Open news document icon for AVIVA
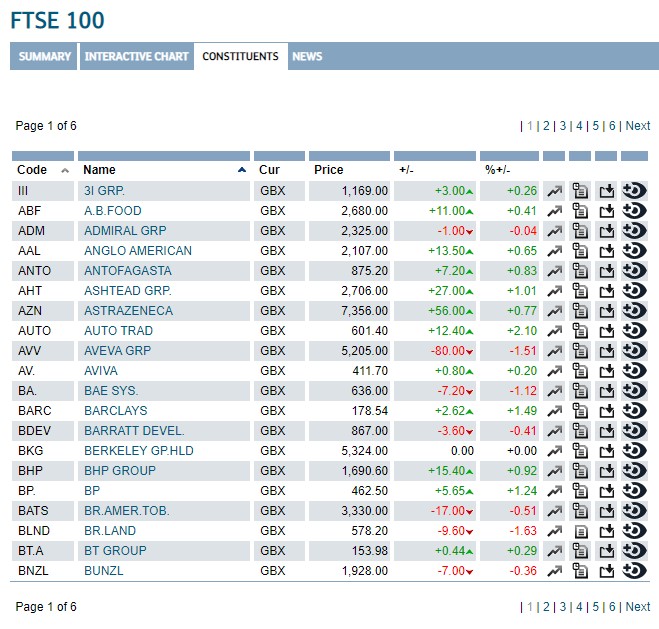 pos(580,371)
